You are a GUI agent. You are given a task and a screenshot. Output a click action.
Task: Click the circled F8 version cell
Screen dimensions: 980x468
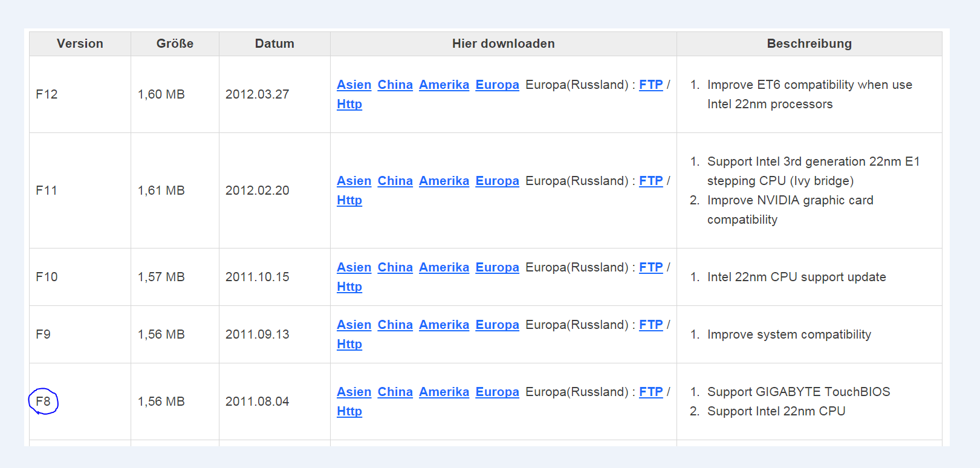point(44,401)
